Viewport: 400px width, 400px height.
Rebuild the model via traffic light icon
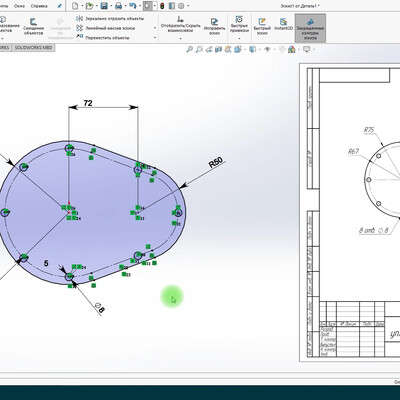162,6
